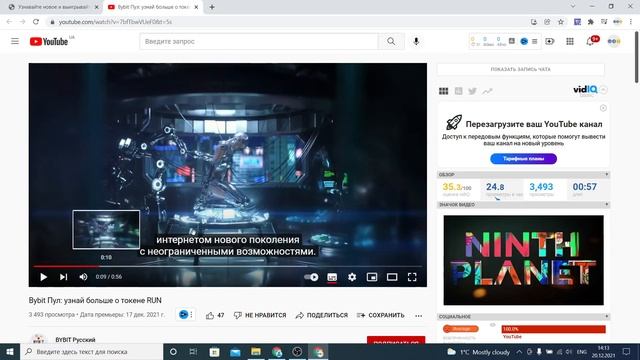640x360 pixels.
Task: Click НЕ НРАВИТСЯ dislike button
Action: (x=260, y=315)
